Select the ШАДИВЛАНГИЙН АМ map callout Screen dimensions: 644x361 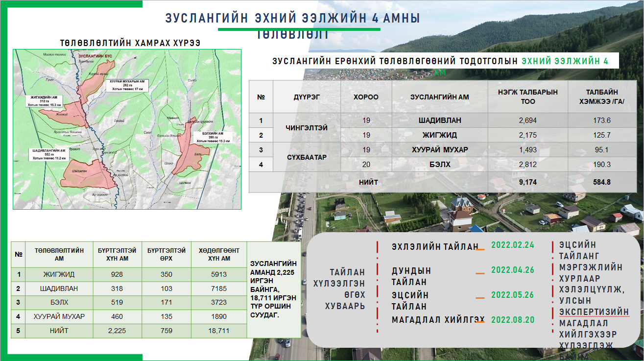tap(49, 154)
